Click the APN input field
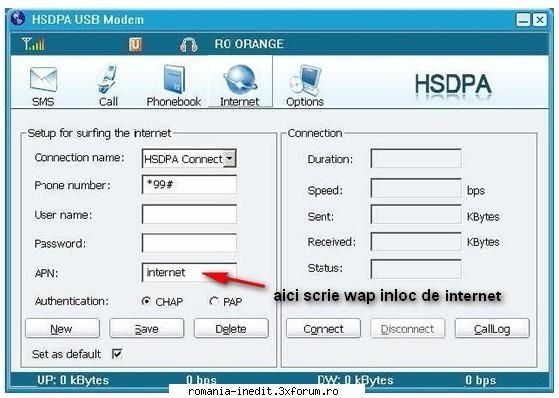The height and width of the screenshot is (398, 559). point(189,272)
